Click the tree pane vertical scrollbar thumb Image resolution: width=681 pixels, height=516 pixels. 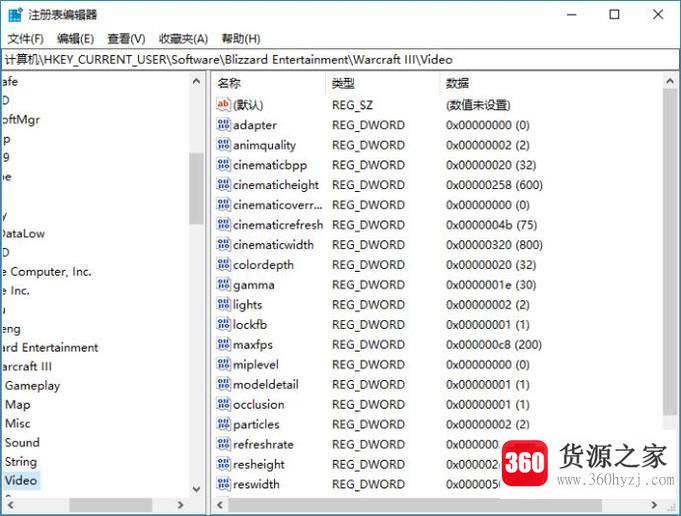tap(196, 188)
